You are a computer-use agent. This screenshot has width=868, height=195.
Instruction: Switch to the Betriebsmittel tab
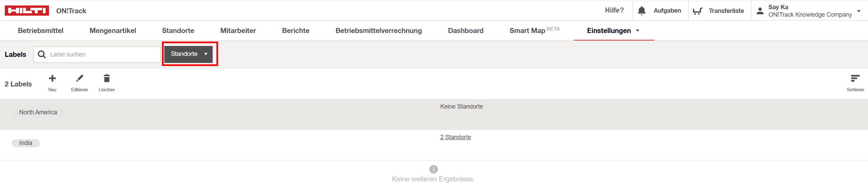pyautogui.click(x=40, y=31)
